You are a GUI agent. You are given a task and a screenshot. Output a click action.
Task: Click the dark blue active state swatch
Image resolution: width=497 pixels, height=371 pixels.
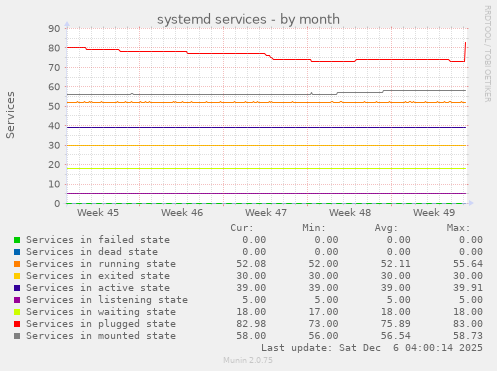[17, 288]
